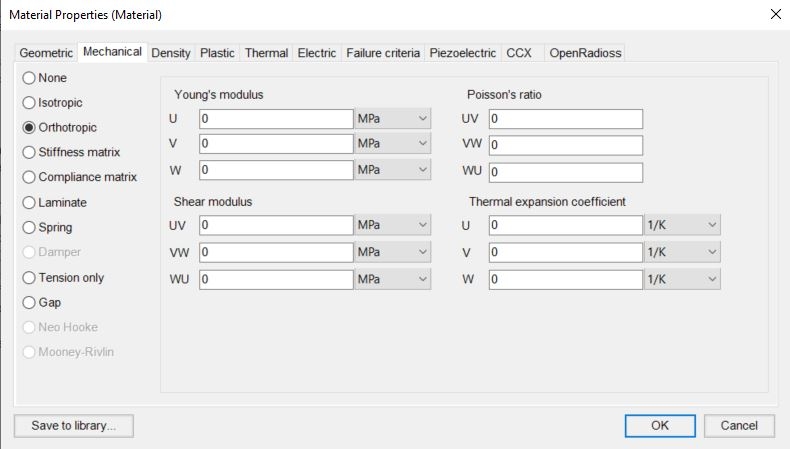The height and width of the screenshot is (449, 790).
Task: Select the Laminate material type
Action: [x=29, y=203]
